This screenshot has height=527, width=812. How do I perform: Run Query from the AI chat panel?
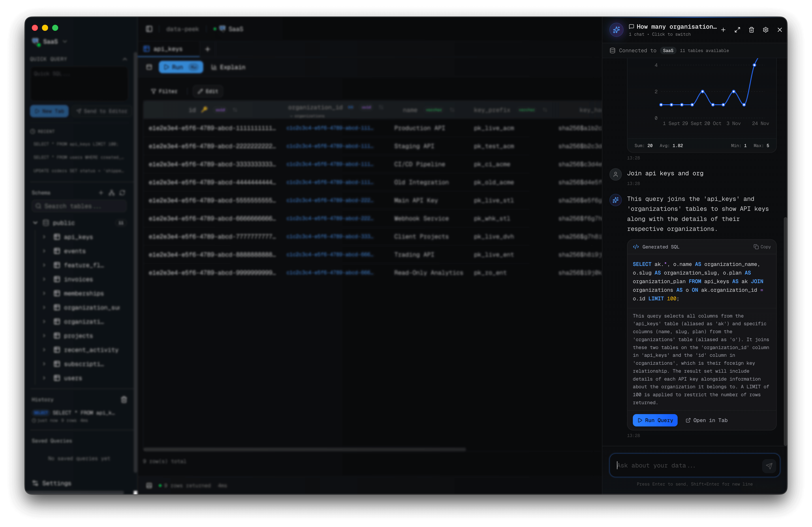655,420
